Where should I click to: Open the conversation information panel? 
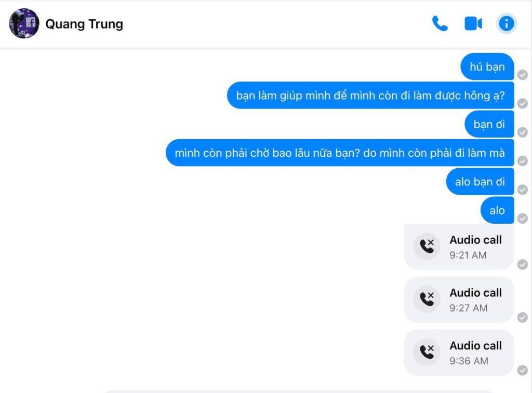(x=506, y=24)
